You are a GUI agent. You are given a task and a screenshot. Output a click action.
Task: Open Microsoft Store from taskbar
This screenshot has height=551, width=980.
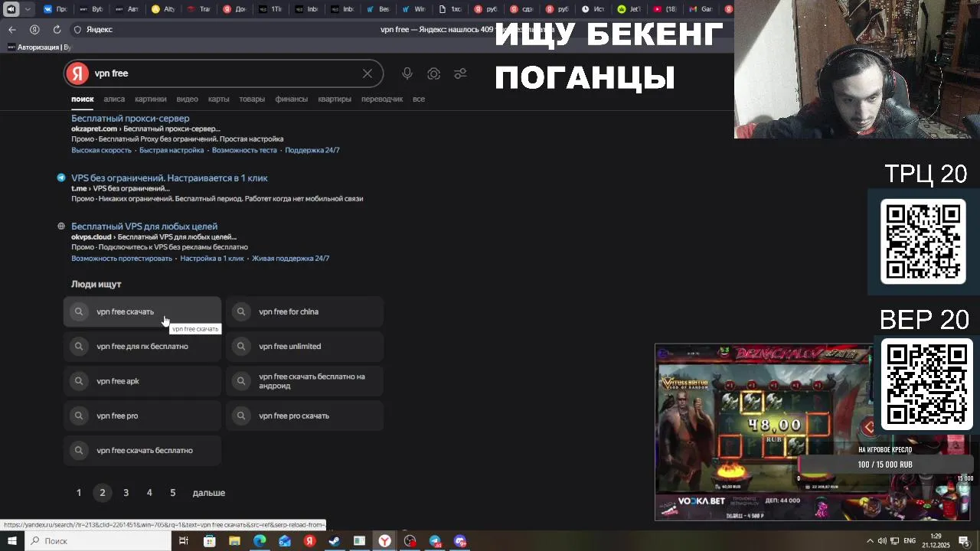click(x=210, y=541)
